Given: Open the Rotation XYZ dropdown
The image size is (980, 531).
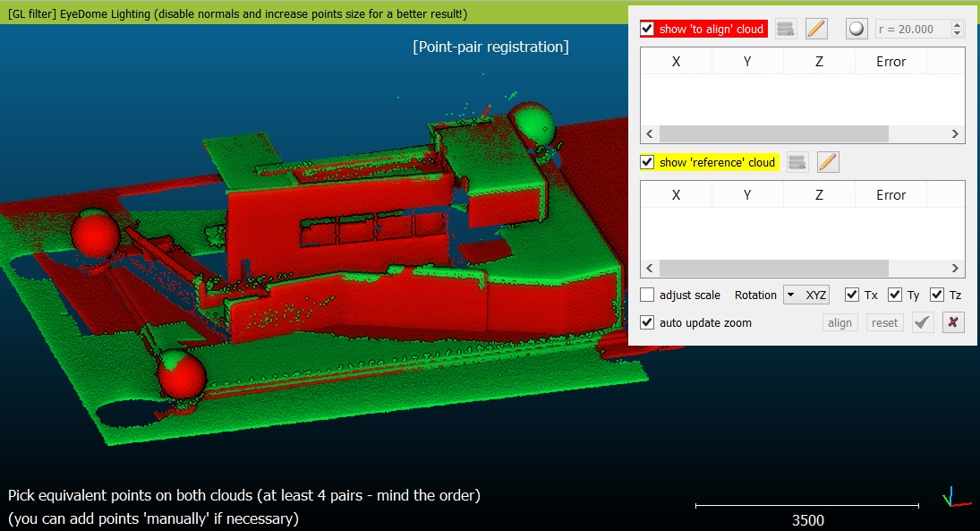Looking at the screenshot, I should point(806,295).
